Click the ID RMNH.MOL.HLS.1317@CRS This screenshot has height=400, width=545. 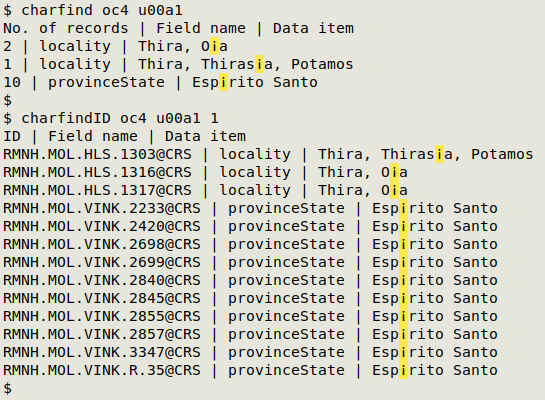click(97, 190)
